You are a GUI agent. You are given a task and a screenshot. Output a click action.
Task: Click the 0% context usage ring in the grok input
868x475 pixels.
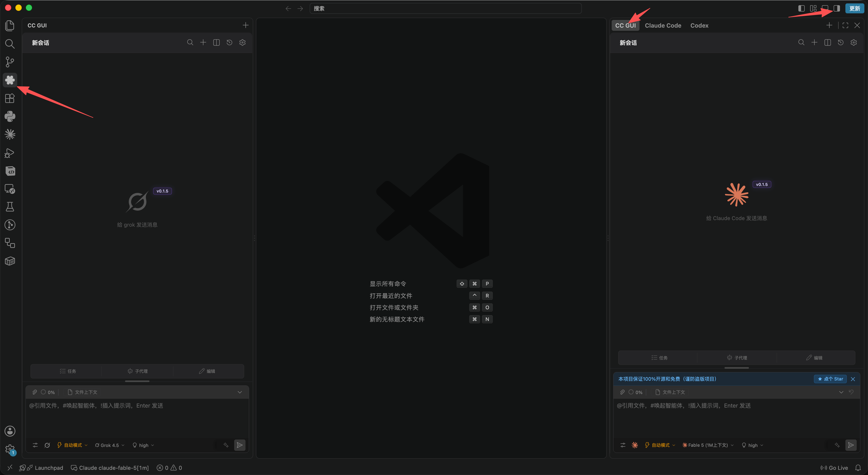(x=47, y=392)
